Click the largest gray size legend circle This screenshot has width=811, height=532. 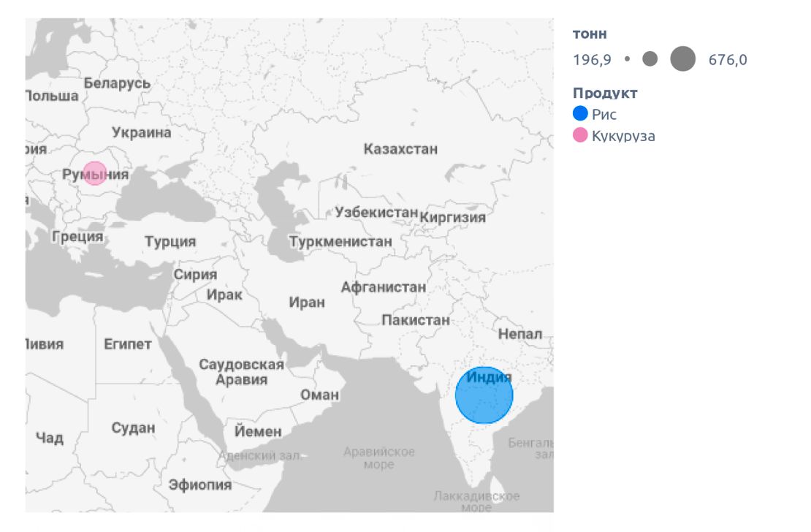tap(683, 59)
